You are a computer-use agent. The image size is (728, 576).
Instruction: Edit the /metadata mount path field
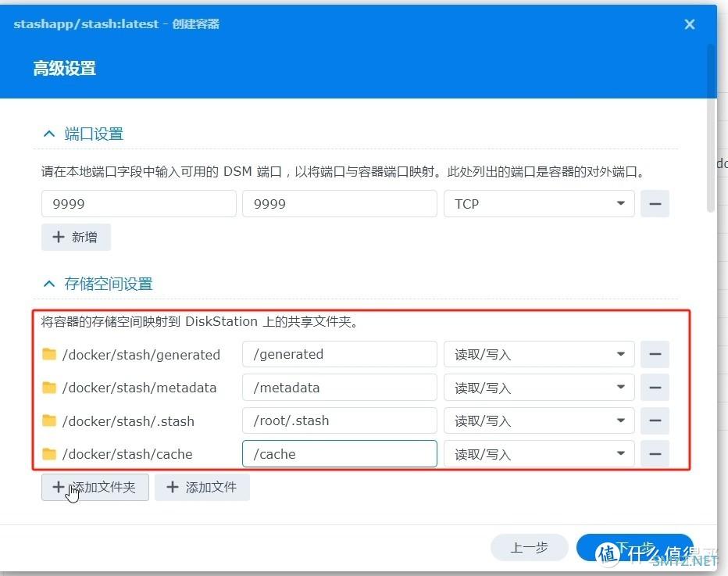339,388
